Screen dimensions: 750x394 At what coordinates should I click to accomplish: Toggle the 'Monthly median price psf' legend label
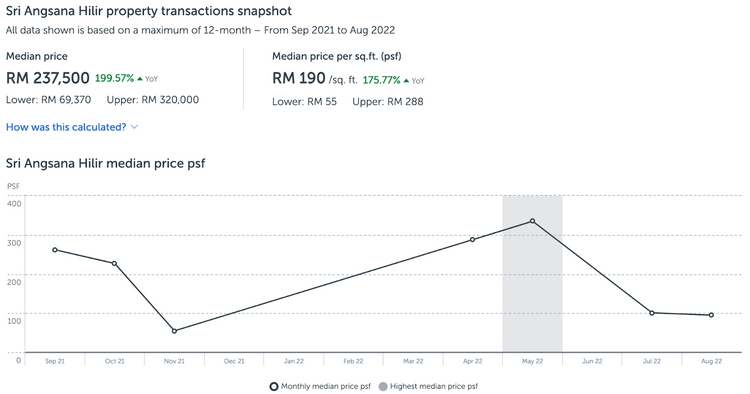(326, 386)
